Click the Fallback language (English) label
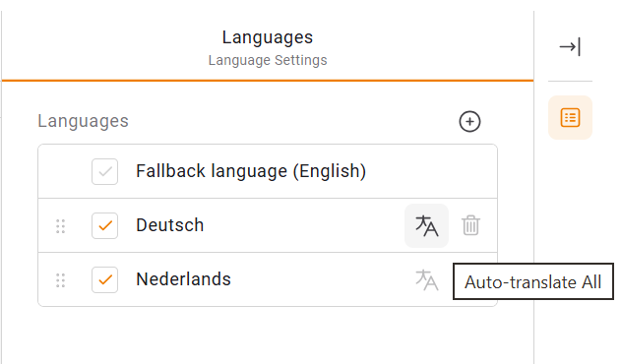 click(251, 171)
